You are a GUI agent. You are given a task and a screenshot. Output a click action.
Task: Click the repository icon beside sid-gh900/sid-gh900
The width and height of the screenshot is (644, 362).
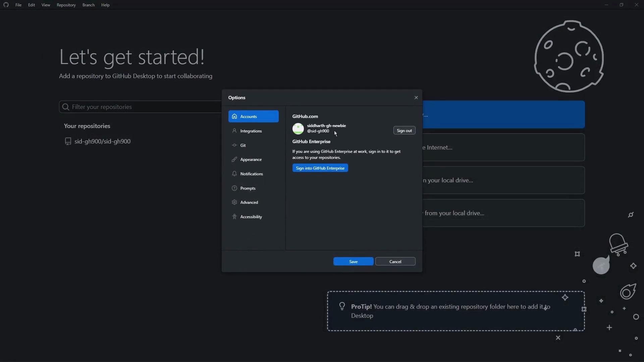tap(68, 141)
